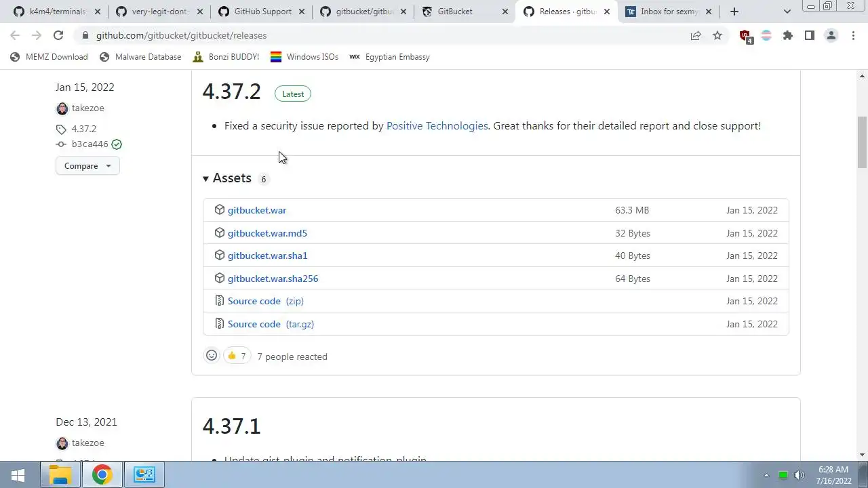Close the GitHub Support tab
868x488 pixels.
(301, 12)
